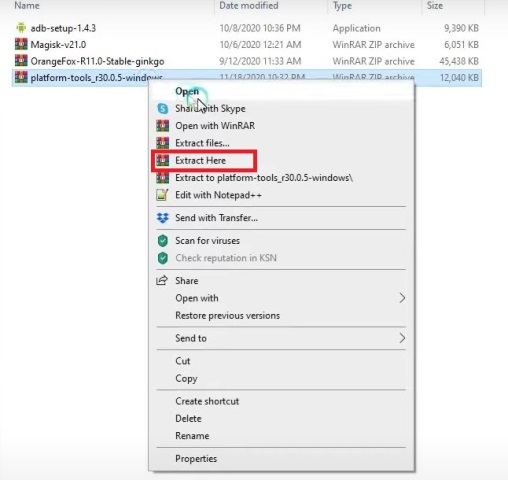508x480 pixels.
Task: Choose Copy from the context menu
Action: 281,378
